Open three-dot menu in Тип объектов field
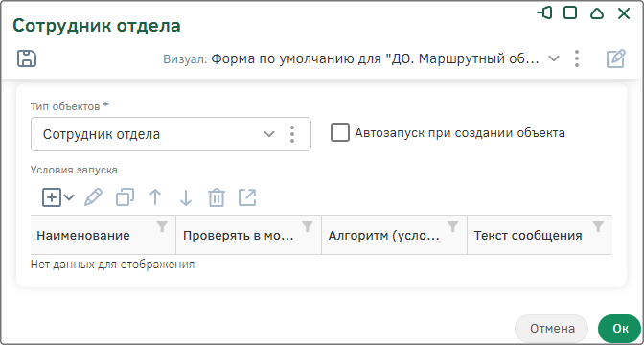 click(292, 134)
